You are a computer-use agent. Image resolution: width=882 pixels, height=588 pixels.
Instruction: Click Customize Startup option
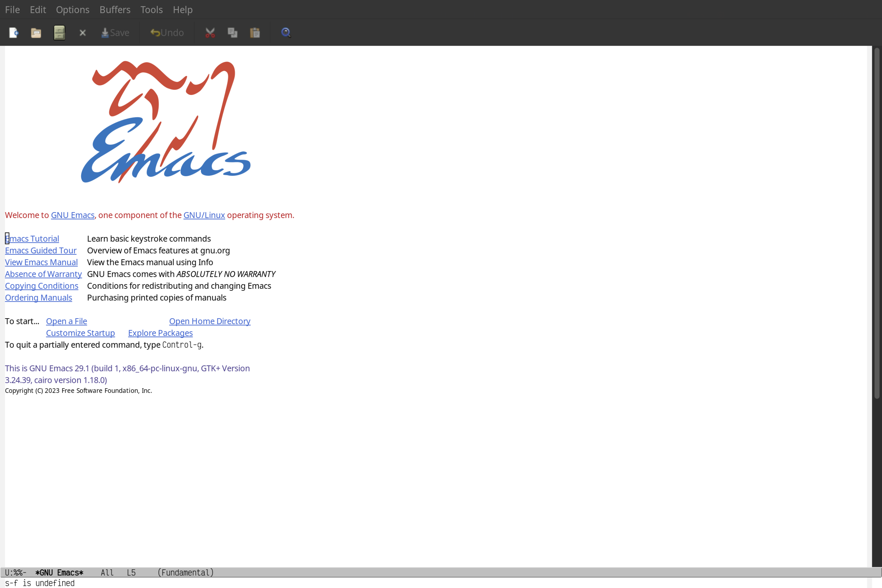pyautogui.click(x=80, y=333)
